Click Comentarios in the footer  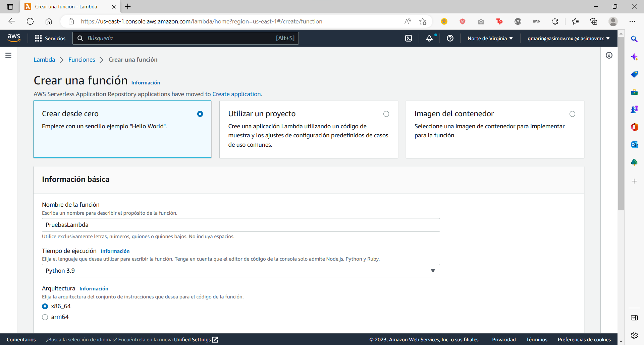[x=21, y=340]
